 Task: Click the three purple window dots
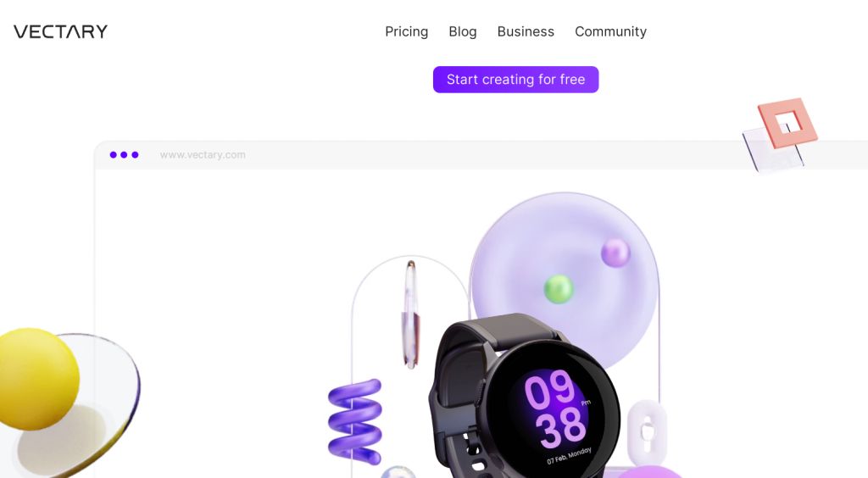pyautogui.click(x=124, y=155)
